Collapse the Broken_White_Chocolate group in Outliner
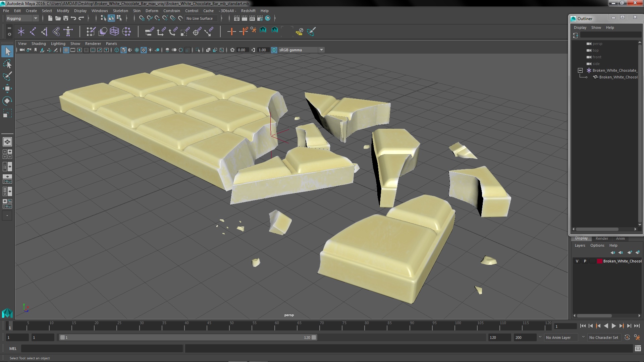This screenshot has width=644, height=362. tap(580, 70)
